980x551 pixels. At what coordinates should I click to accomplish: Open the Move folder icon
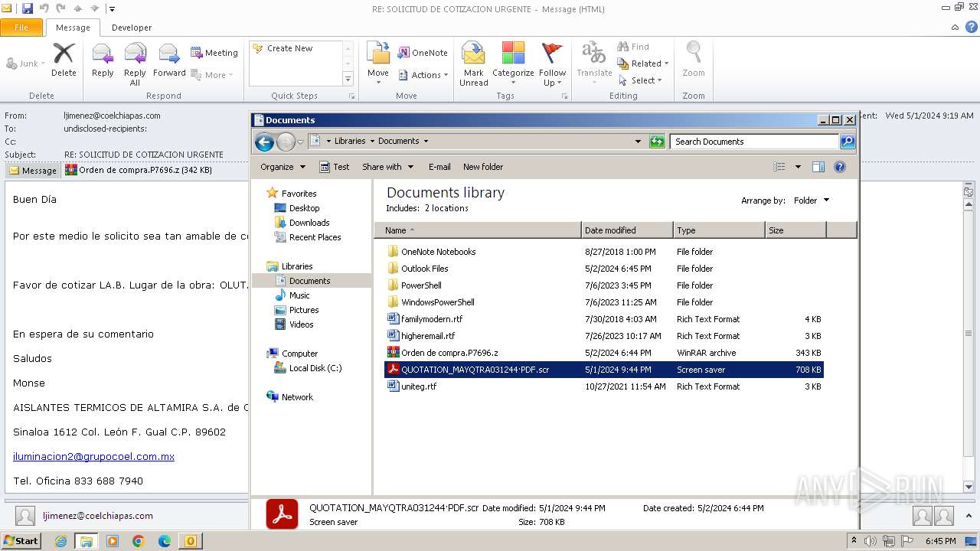click(x=378, y=53)
